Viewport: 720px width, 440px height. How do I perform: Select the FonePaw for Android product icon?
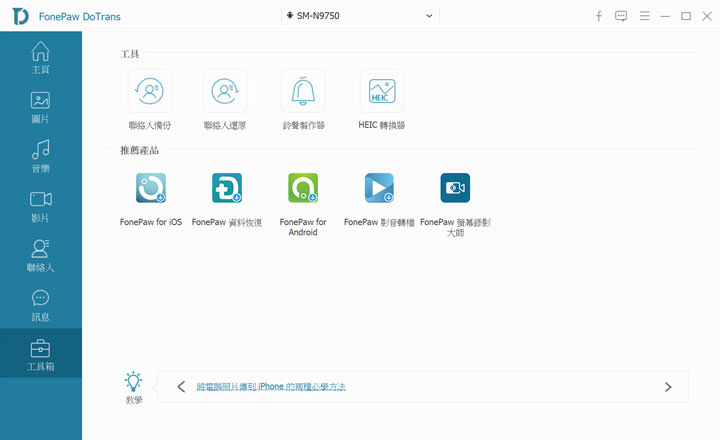pyautogui.click(x=303, y=187)
